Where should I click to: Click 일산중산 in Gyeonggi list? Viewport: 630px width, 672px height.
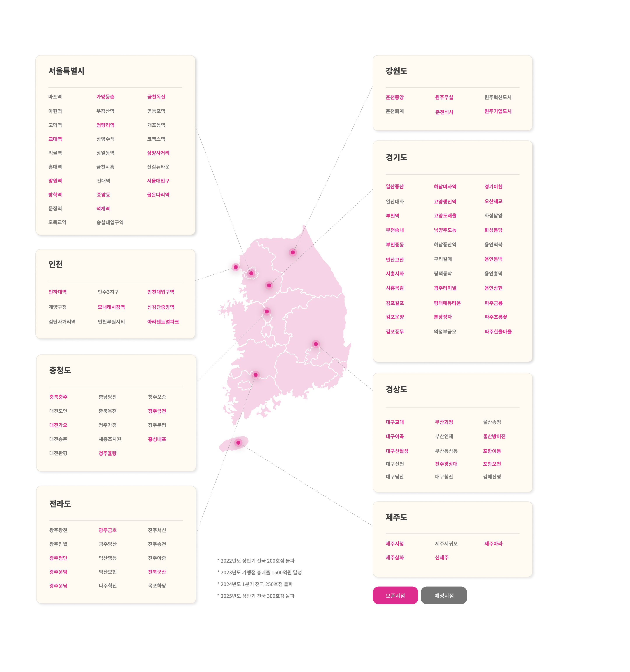395,187
